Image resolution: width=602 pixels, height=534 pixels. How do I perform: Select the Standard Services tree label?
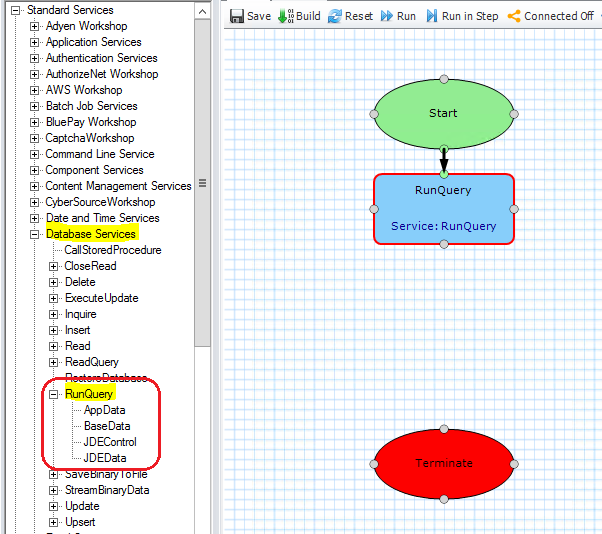click(x=70, y=10)
